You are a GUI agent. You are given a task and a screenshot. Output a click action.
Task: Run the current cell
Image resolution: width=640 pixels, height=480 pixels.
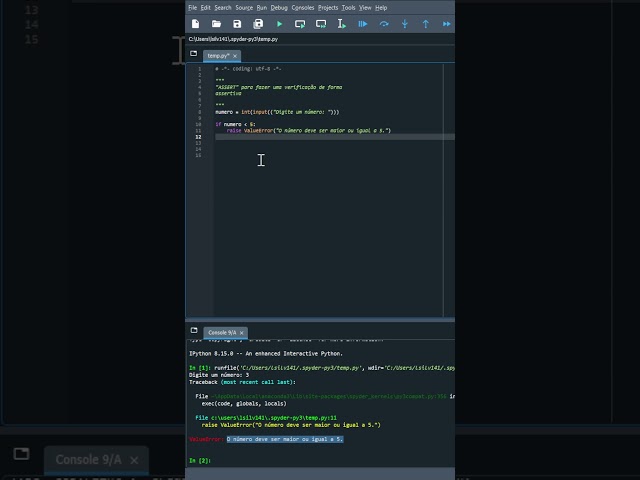point(300,24)
